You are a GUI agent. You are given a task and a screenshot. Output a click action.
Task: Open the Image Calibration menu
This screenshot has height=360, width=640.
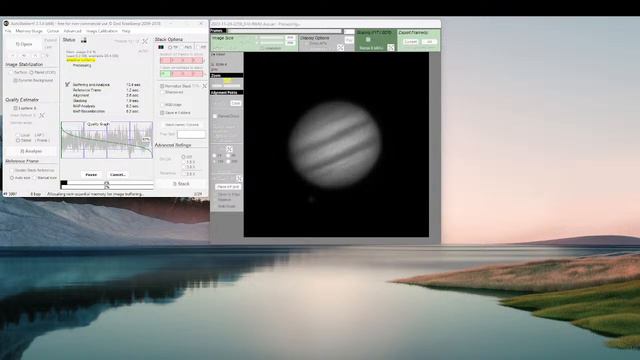click(102, 31)
